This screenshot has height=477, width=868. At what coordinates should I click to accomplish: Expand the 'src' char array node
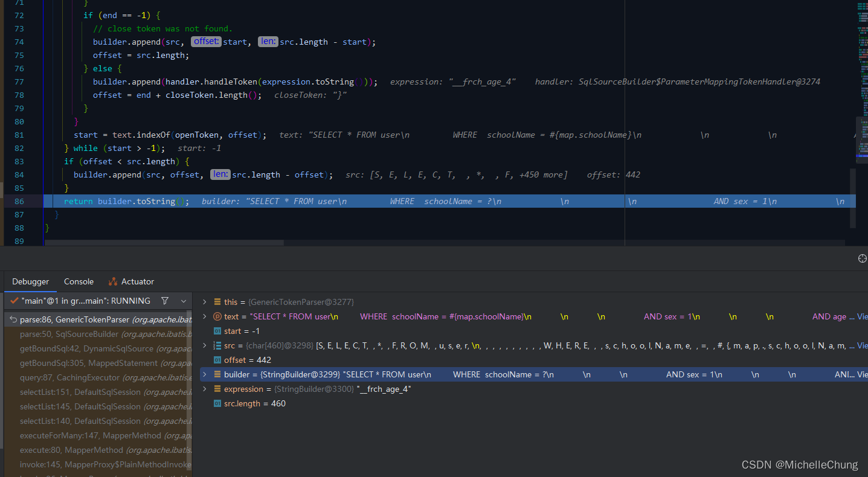204,345
